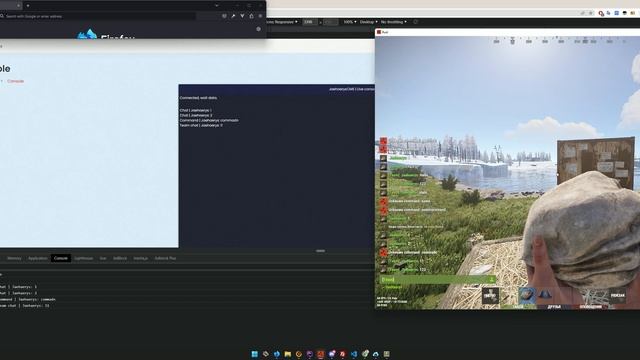Click the downward arrow icon in Firefox's toolbar
The width and height of the screenshot is (640, 360).
(x=242, y=16)
